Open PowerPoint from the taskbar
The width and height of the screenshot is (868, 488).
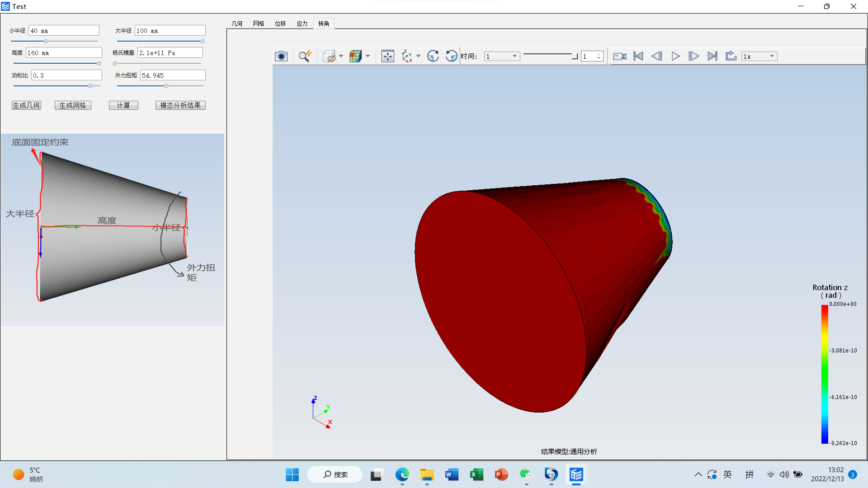click(x=501, y=474)
